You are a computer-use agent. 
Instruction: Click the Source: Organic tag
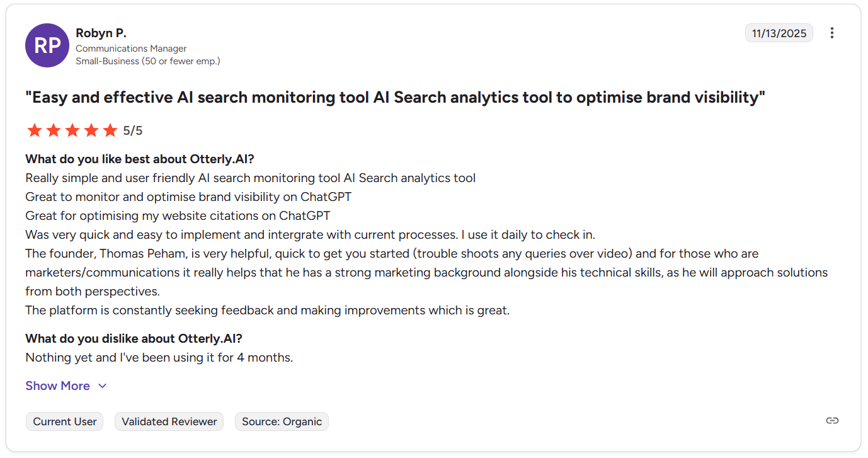pyautogui.click(x=282, y=422)
